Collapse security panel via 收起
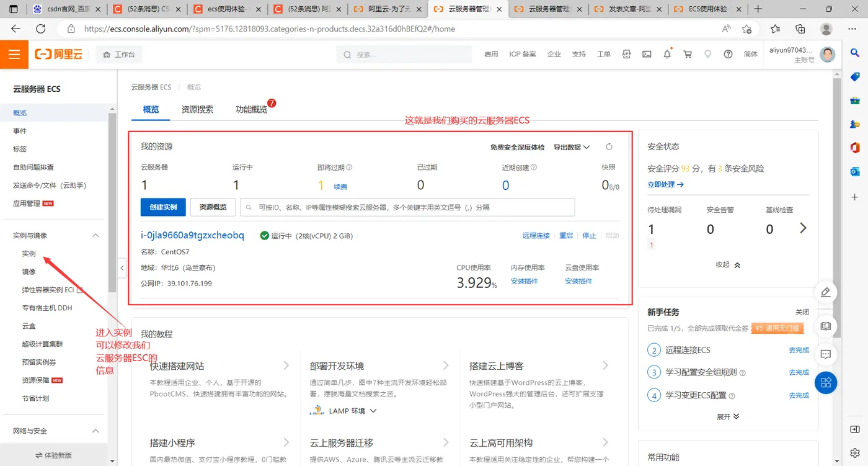The image size is (868, 466). pyautogui.click(x=728, y=264)
